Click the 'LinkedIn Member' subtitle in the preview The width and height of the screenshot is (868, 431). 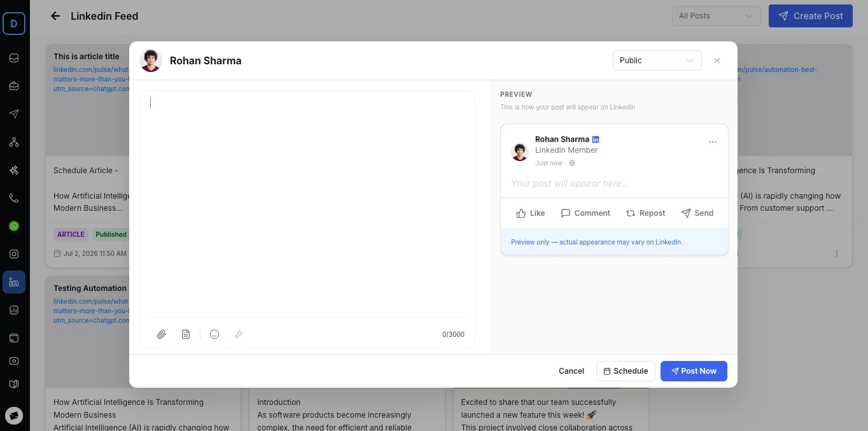[x=566, y=150]
